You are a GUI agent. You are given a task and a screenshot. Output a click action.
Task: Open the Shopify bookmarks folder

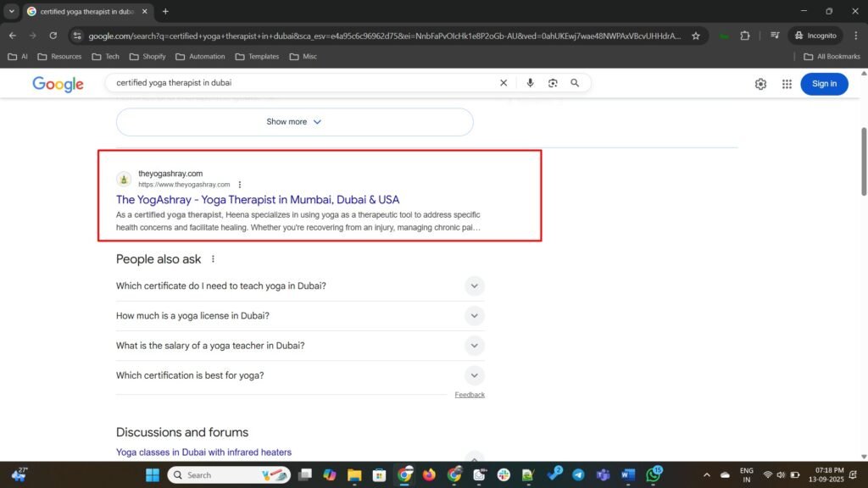(147, 57)
